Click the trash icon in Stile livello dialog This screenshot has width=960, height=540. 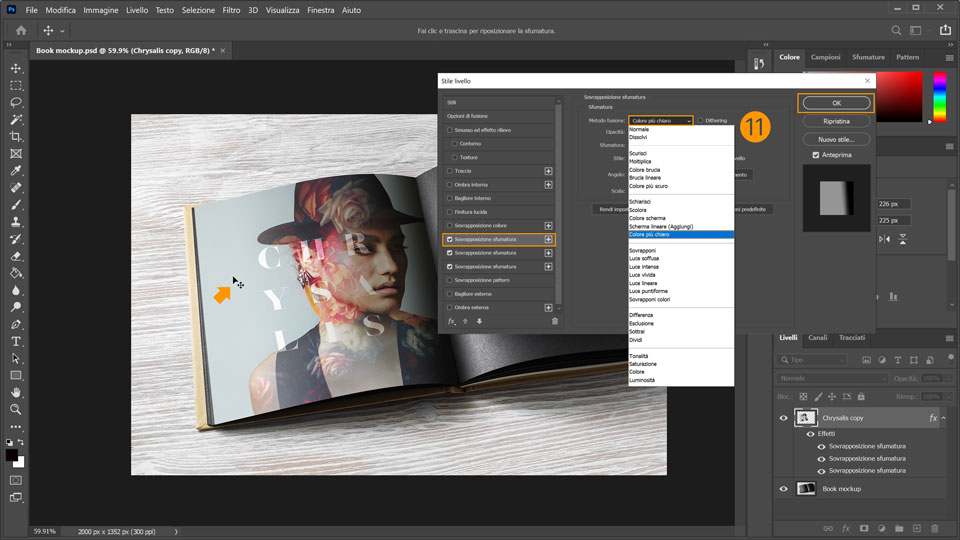point(555,321)
